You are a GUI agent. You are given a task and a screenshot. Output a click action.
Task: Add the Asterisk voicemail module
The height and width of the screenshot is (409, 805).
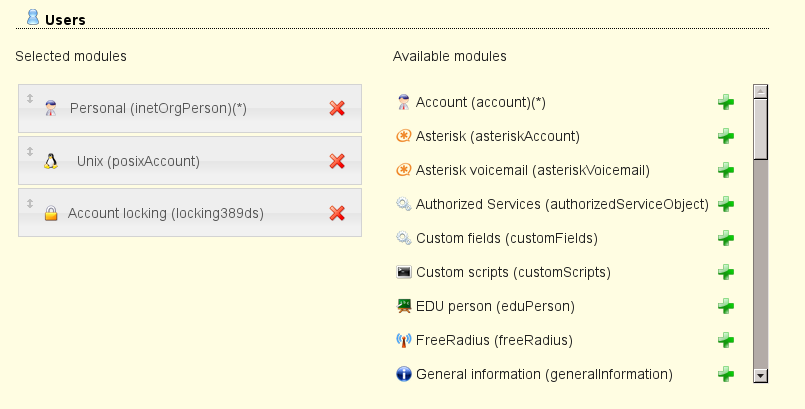pyautogui.click(x=726, y=170)
